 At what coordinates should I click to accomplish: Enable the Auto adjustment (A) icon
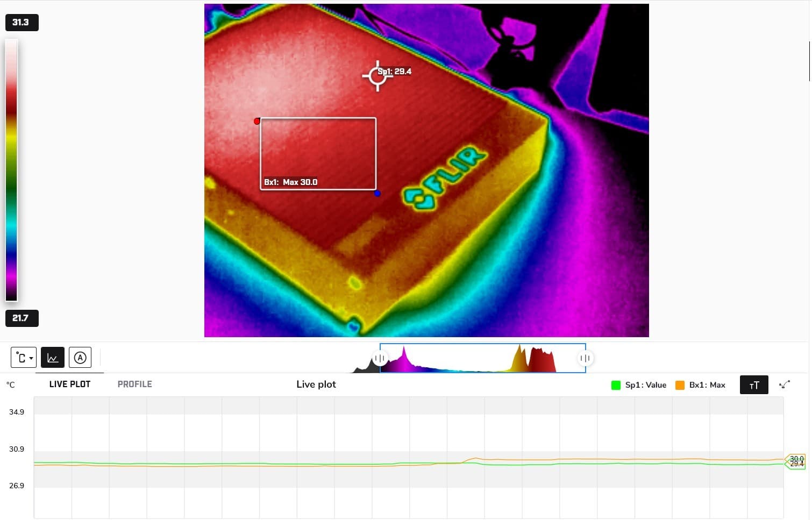coord(80,357)
